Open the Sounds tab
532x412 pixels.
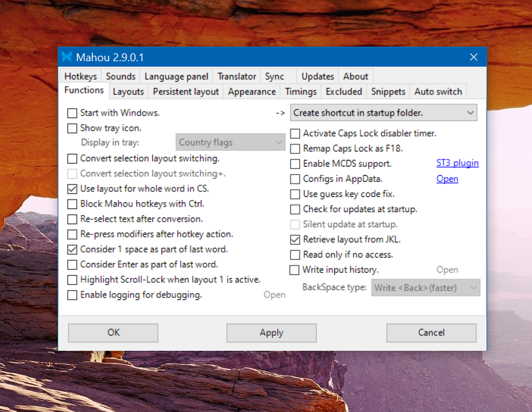(121, 76)
